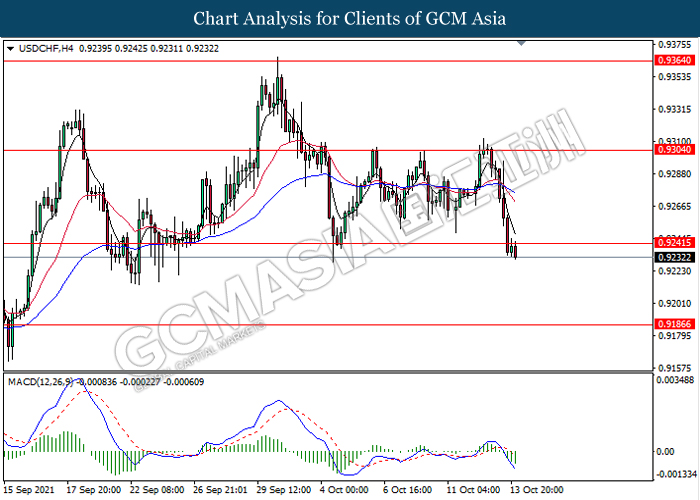Click the 0.92665 price scale value
The image size is (700, 500).
coord(675,206)
